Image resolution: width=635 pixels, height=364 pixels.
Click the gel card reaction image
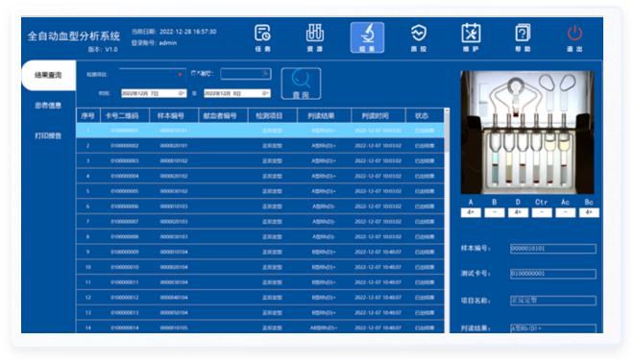(x=527, y=133)
